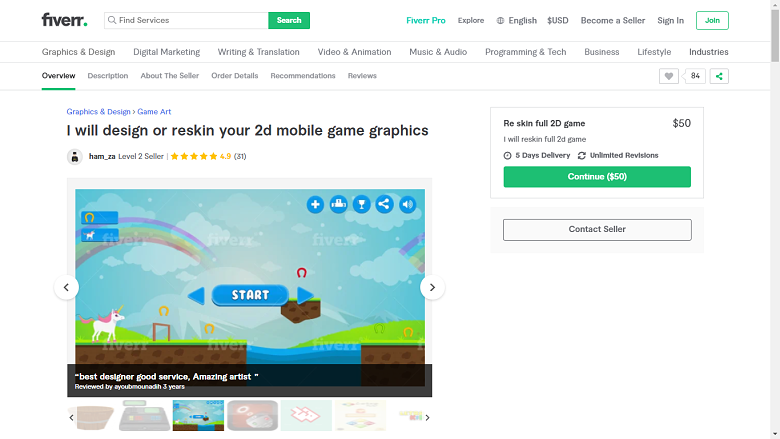Click the share icon in game preview
Screen dimensions: 780x439
pyautogui.click(x=384, y=204)
